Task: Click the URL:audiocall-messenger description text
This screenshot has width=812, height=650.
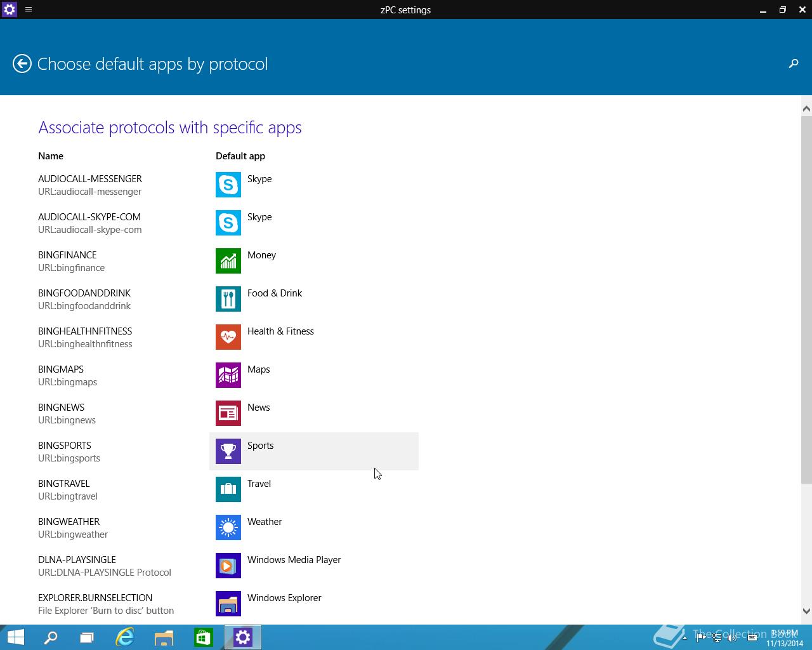Action: (89, 192)
